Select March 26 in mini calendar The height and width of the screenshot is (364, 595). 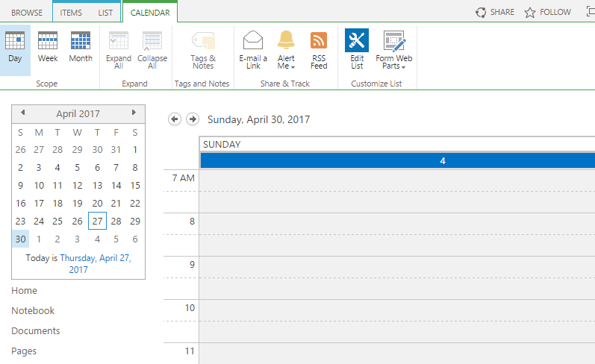(x=20, y=150)
